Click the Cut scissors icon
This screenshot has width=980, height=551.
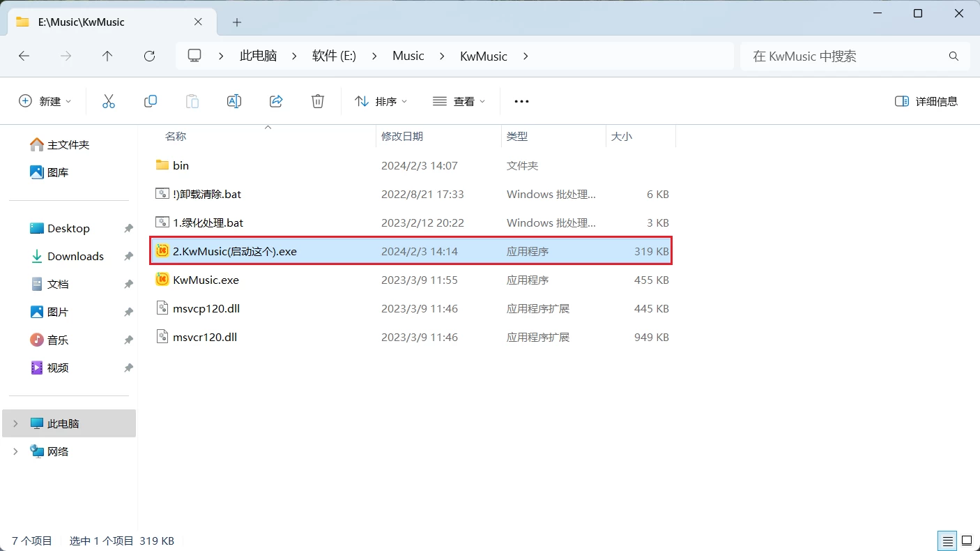[109, 101]
